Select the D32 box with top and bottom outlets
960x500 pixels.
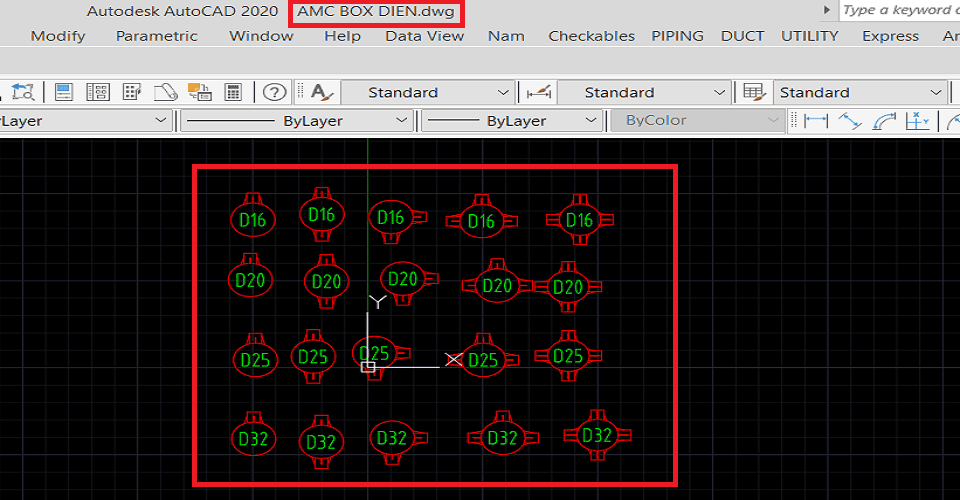(321, 442)
